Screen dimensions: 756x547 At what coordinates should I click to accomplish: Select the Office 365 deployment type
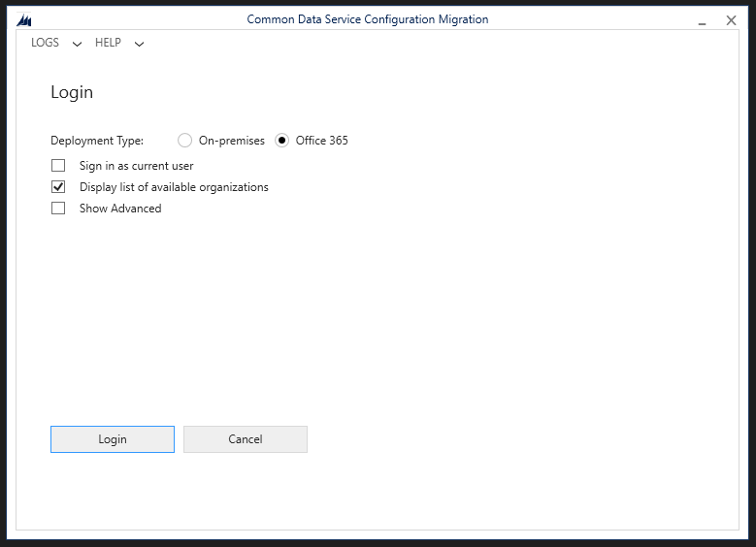click(x=281, y=141)
